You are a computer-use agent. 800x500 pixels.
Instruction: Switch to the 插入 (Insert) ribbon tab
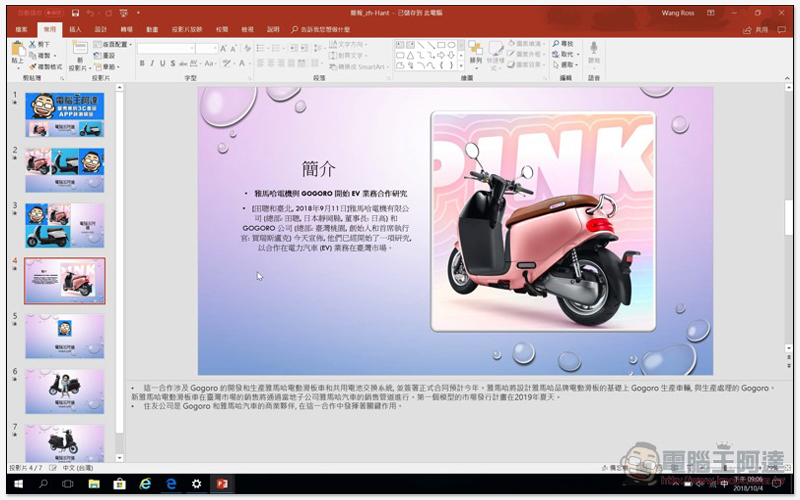(x=75, y=30)
